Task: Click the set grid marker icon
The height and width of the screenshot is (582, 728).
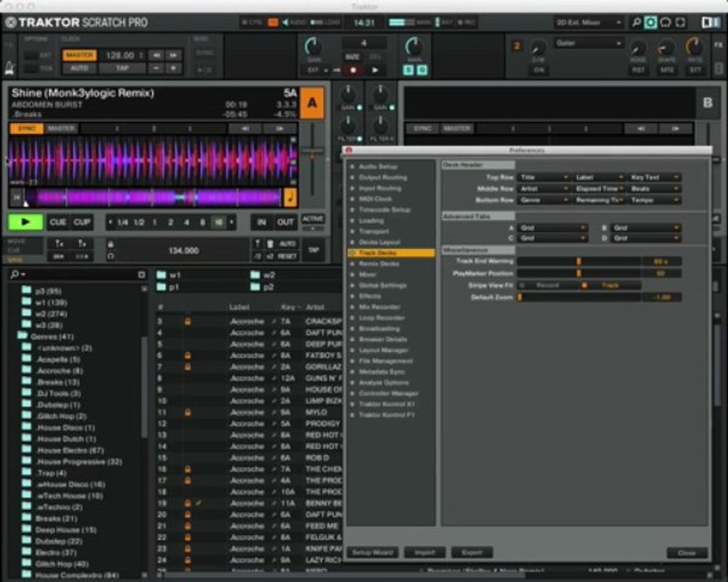Action: (258, 243)
